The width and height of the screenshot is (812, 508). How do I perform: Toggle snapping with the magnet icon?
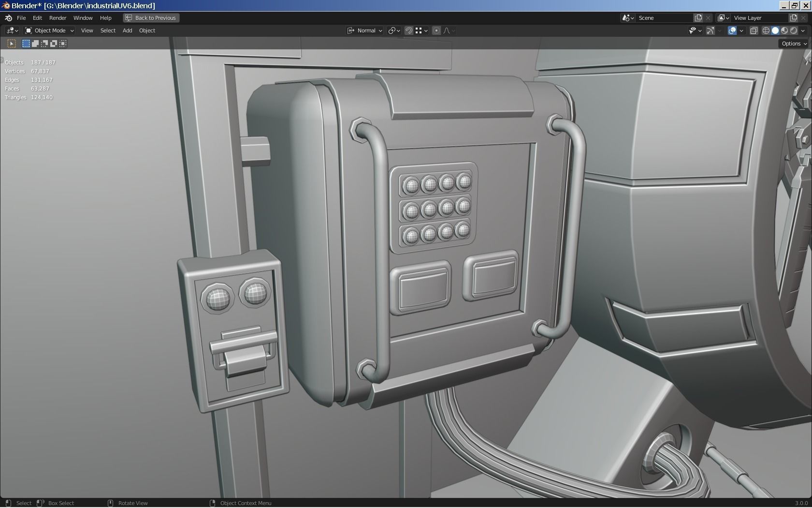[x=409, y=30]
